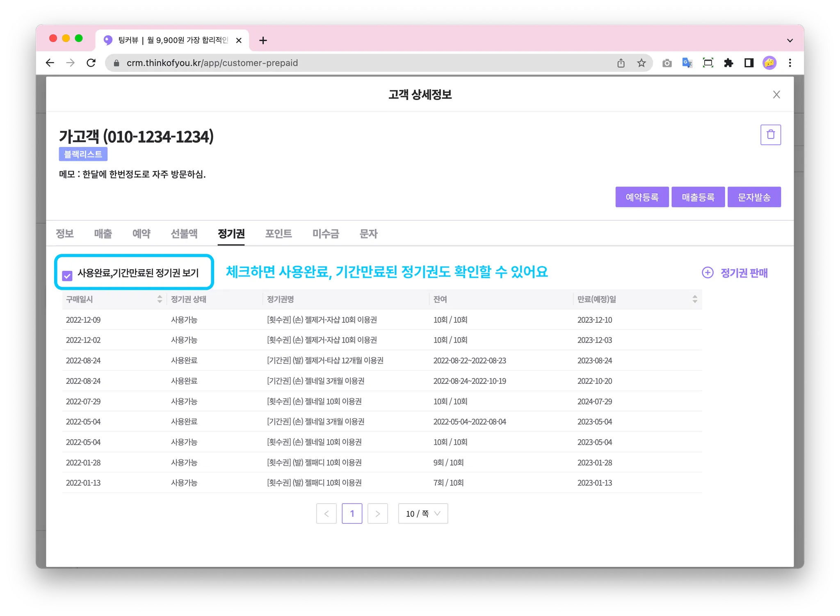Click the 문자발송 button
The width and height of the screenshot is (840, 616).
pyautogui.click(x=754, y=197)
